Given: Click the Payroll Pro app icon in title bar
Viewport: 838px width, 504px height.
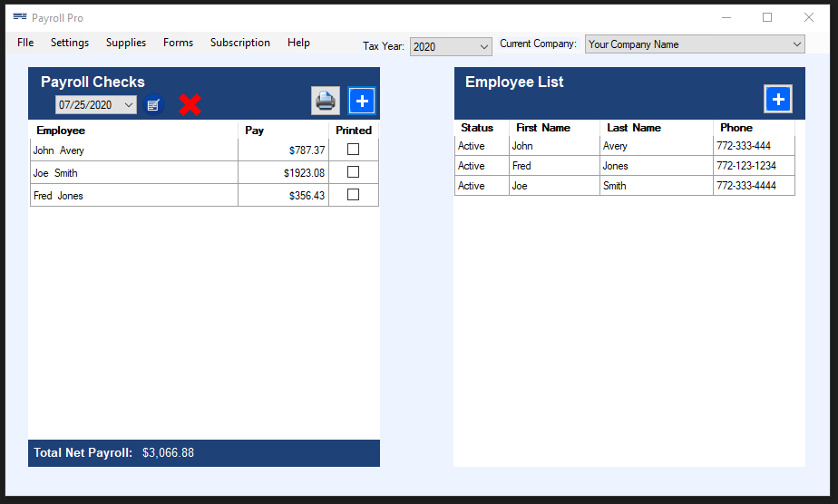Looking at the screenshot, I should (x=20, y=17).
